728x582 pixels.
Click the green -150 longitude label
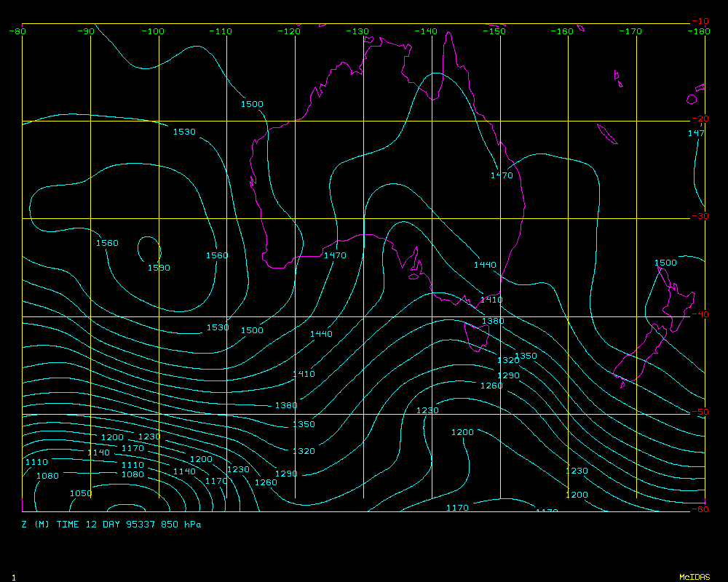(494, 31)
